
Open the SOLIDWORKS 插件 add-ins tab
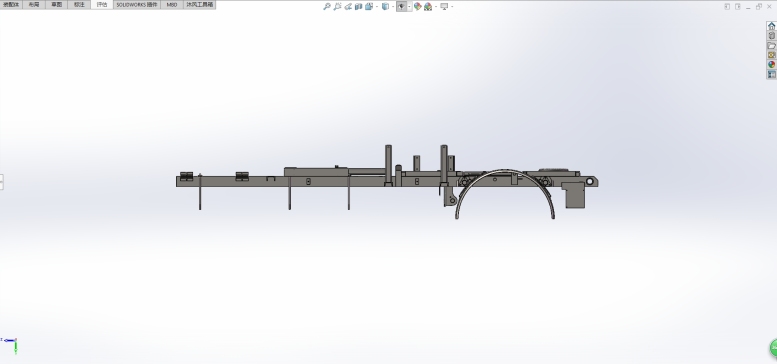coord(137,4)
